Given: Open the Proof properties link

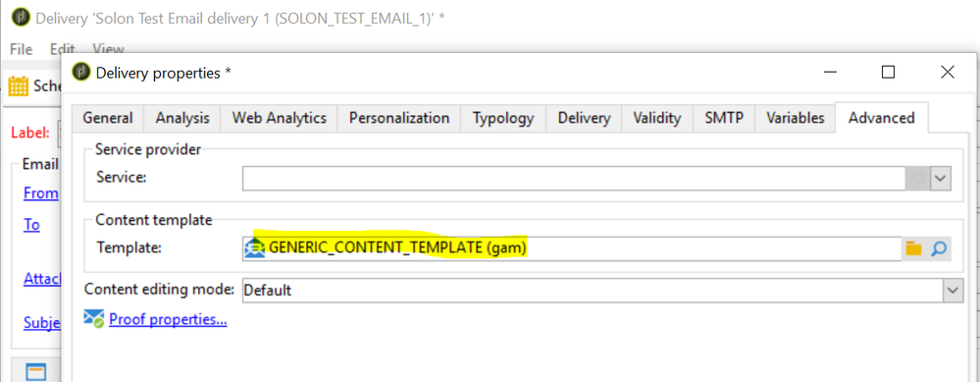Looking at the screenshot, I should (x=168, y=319).
